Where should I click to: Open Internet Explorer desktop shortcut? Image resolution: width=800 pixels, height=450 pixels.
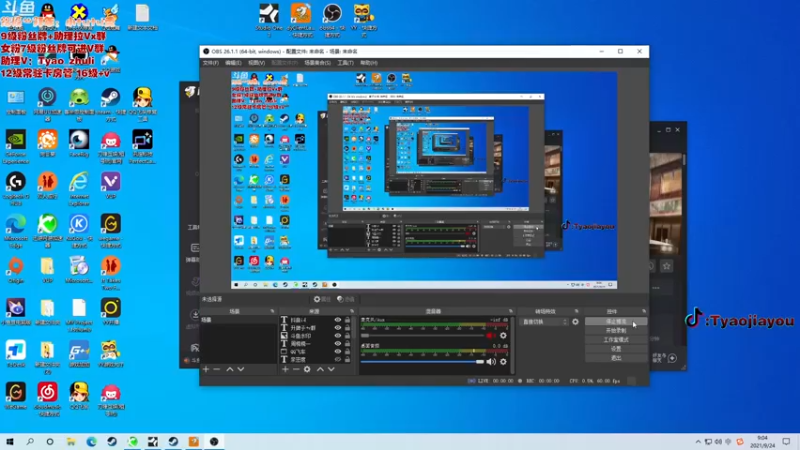tap(79, 189)
